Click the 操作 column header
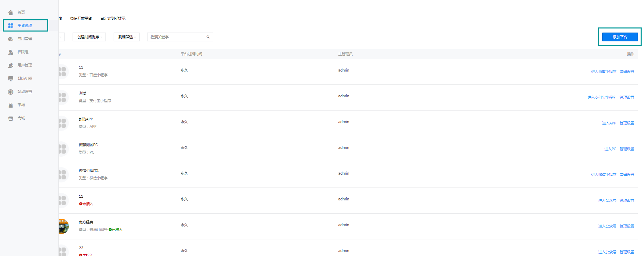Viewport: 644px width, 256px height. click(630, 54)
